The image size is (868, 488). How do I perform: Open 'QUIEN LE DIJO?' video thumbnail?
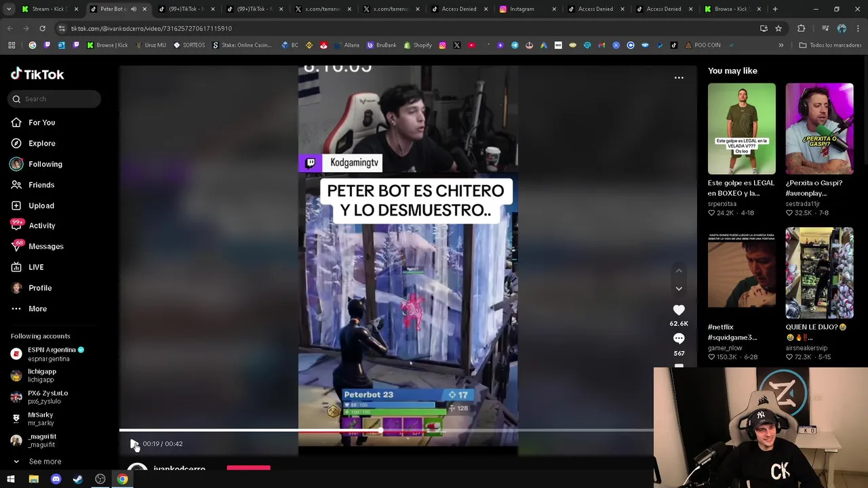tap(819, 273)
